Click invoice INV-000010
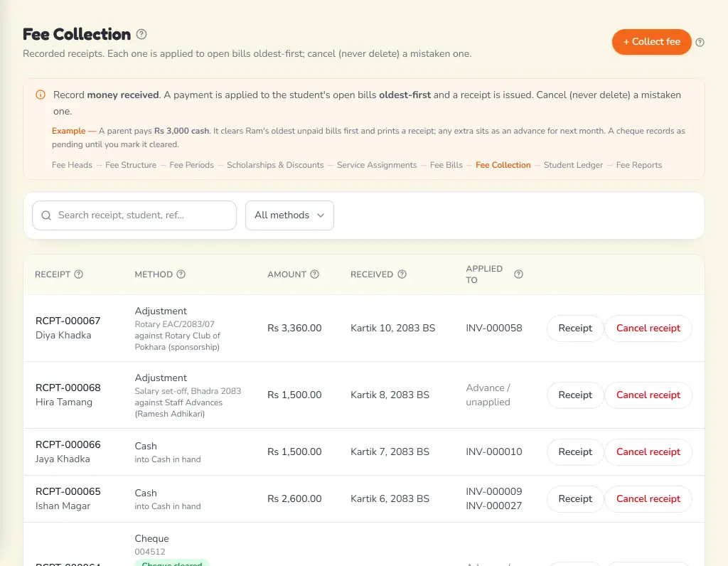The image size is (728, 566). point(494,452)
